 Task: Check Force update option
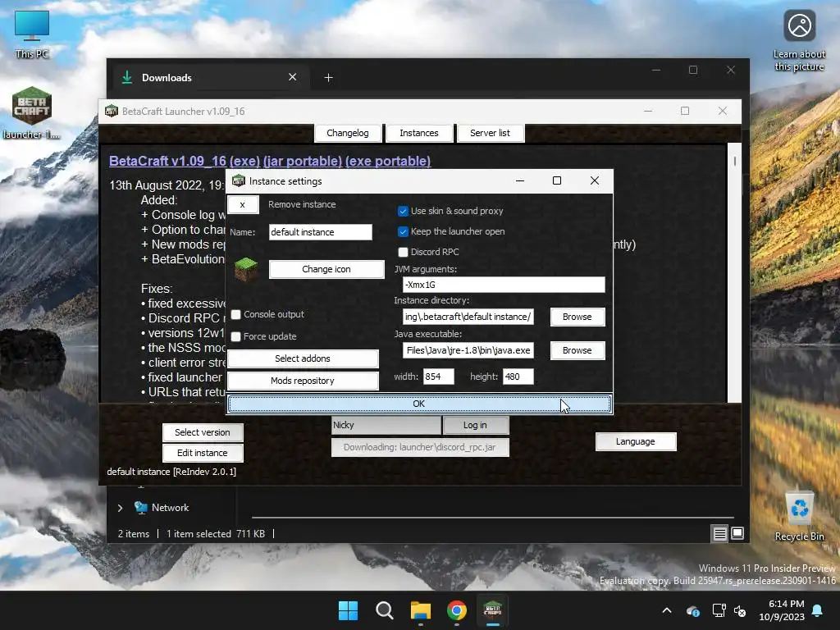[x=235, y=336]
